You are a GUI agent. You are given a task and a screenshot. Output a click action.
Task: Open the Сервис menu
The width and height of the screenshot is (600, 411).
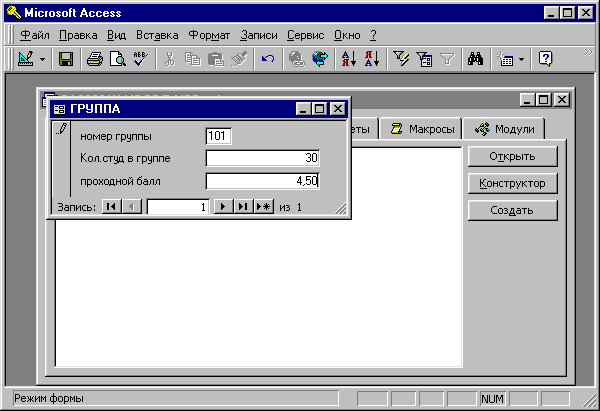point(305,35)
